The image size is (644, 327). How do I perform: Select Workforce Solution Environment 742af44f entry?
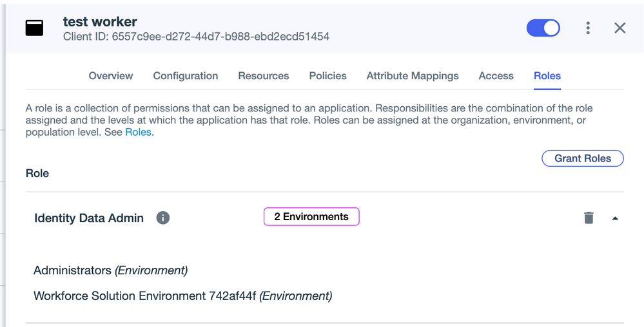(x=182, y=296)
